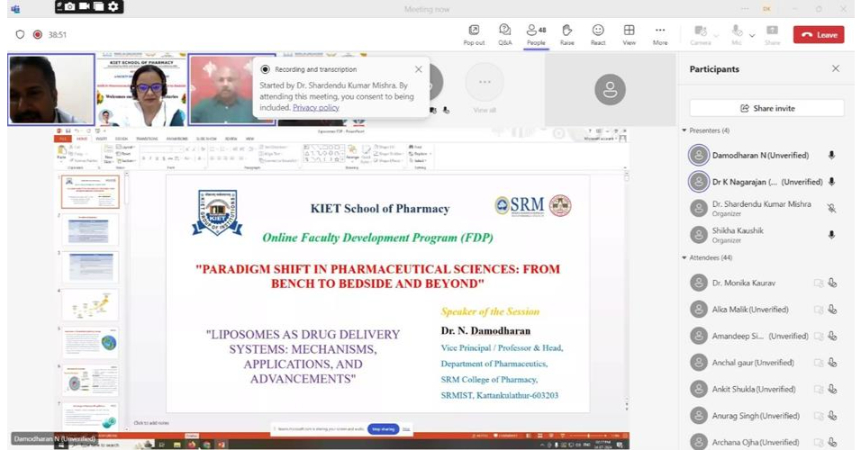The height and width of the screenshot is (450, 861).
Task: Select slide 2 thumbnail in shared PowerPoint
Action: coord(90,230)
